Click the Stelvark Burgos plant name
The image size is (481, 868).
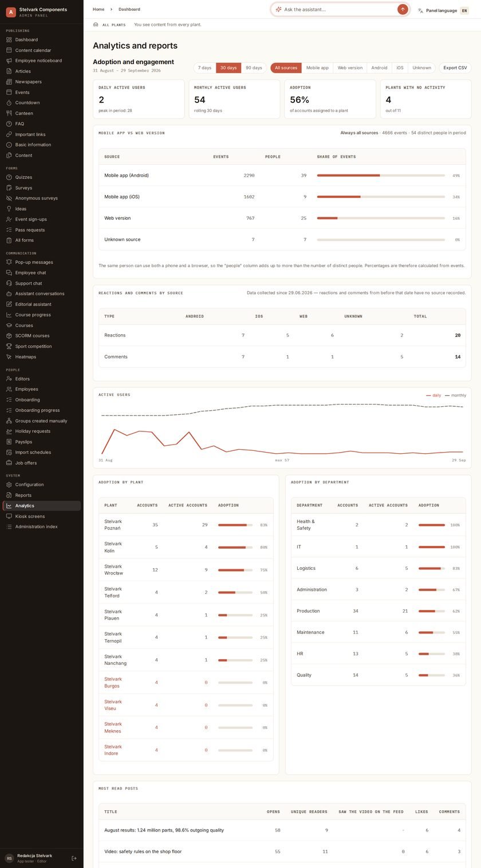point(113,683)
